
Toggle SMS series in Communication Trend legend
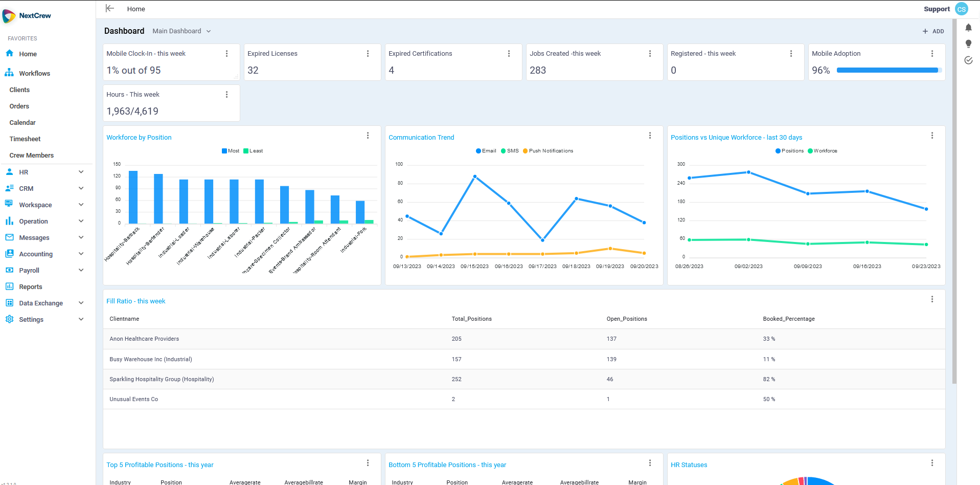pos(510,151)
